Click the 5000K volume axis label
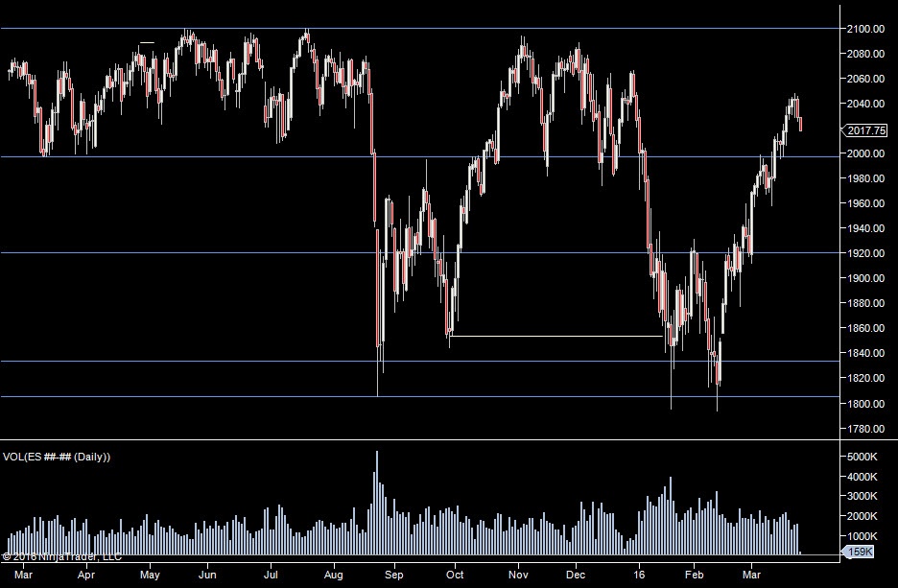 pos(867,457)
